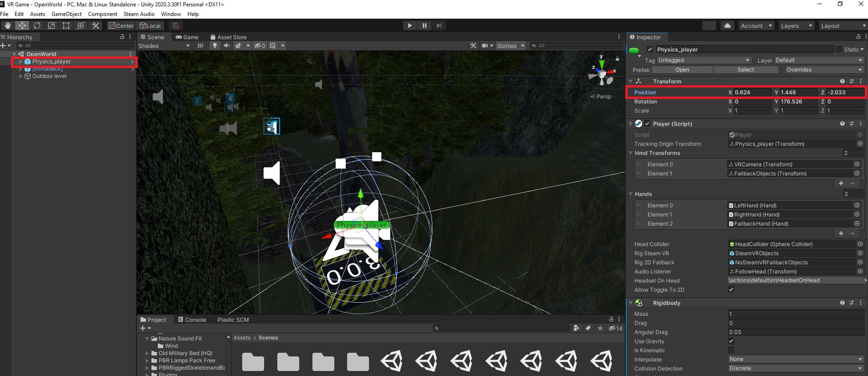Open Rigidbody preset selector icon

coord(852,303)
